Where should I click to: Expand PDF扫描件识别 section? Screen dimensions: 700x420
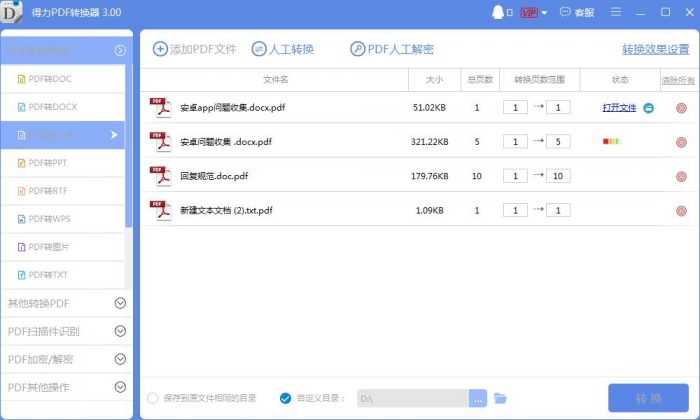(120, 331)
